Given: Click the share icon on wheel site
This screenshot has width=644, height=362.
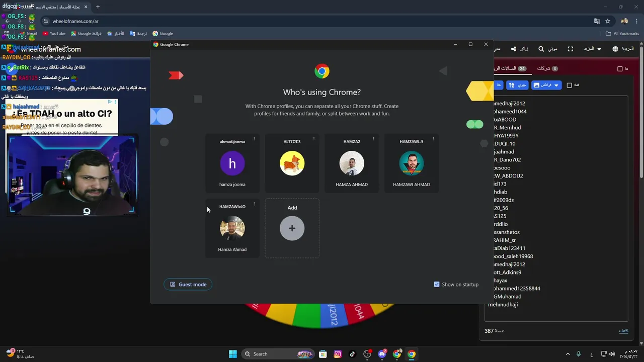Looking at the screenshot, I should (513, 49).
